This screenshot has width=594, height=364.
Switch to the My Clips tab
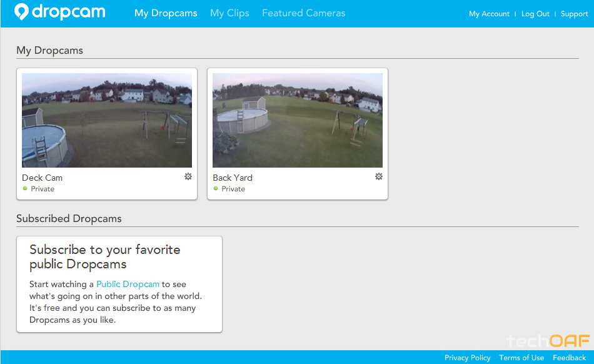click(229, 13)
